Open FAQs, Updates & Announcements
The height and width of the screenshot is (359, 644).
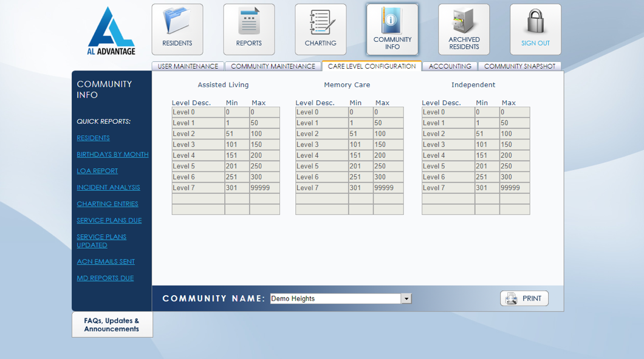112,324
